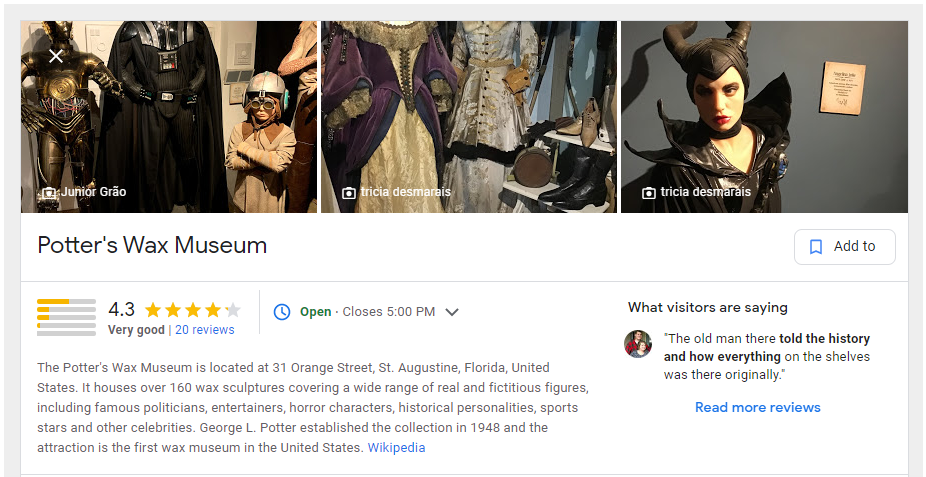Click the Add to button
Image resolution: width=926 pixels, height=477 pixels.
pos(845,247)
